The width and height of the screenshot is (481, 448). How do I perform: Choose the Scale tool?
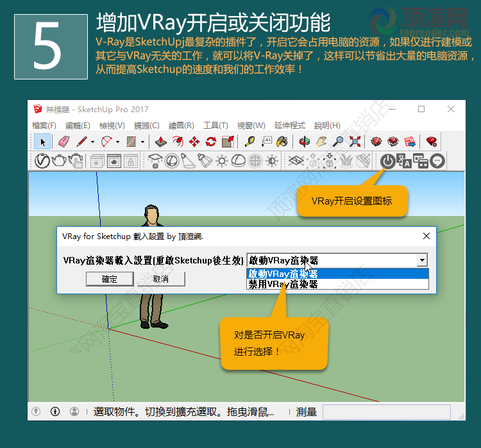tap(228, 142)
